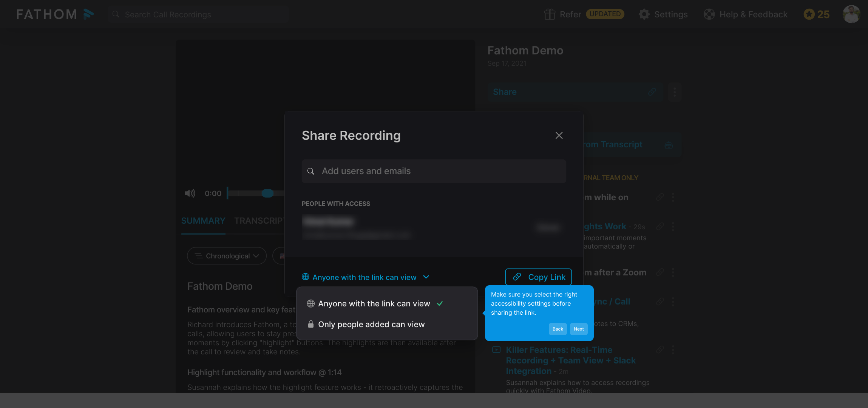Copy link for 'while on' highlight
The image size is (868, 408).
pyautogui.click(x=660, y=197)
